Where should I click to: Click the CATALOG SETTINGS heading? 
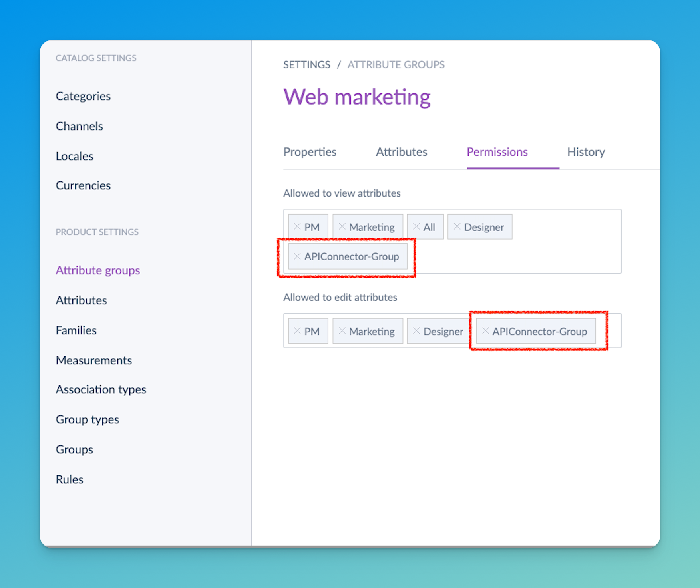[96, 58]
